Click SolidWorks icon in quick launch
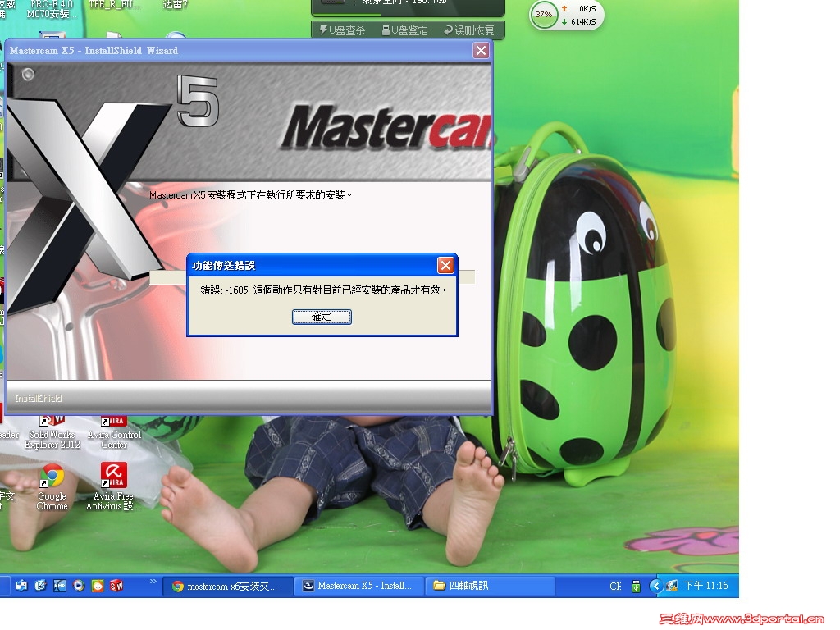This screenshot has height=630, width=840. click(x=116, y=586)
